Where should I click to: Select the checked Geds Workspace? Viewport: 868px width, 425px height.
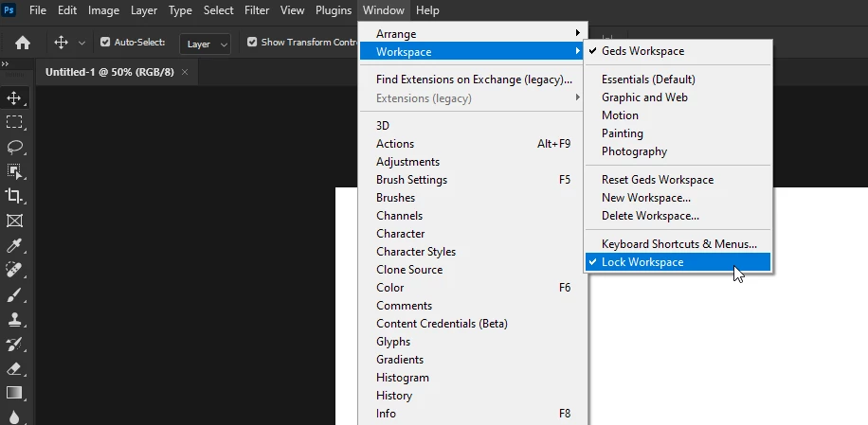click(x=678, y=51)
